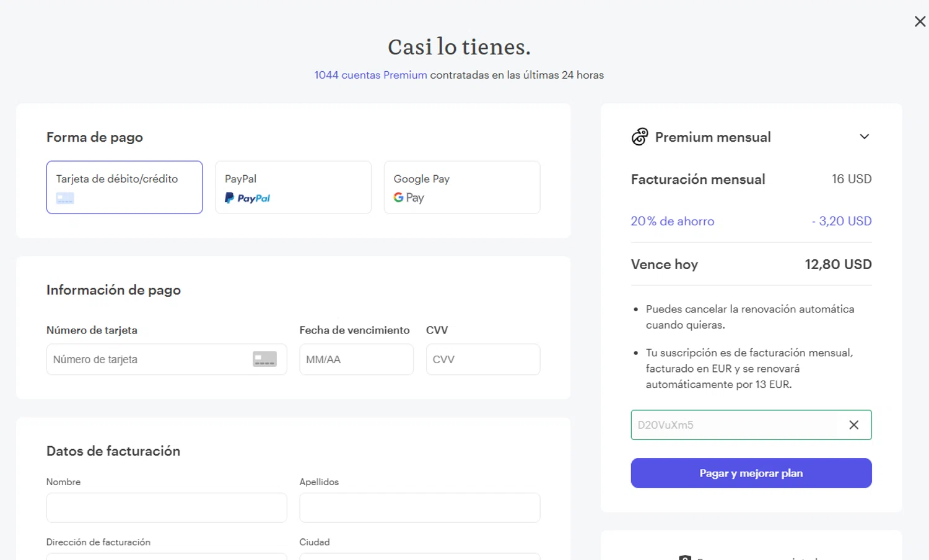Click the Google Pay logo icon
Viewport: 929px width, 560px height.
tap(409, 197)
